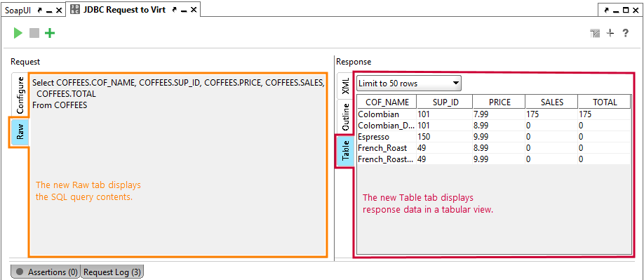Select the Colombian_D... name cell
This screenshot has height=280, width=644.
387,126
